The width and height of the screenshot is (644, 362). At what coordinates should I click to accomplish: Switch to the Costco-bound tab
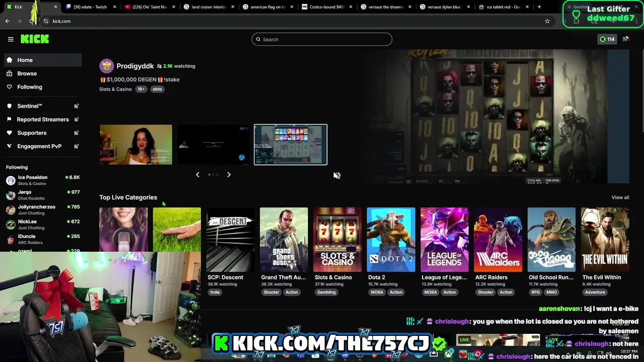click(327, 7)
